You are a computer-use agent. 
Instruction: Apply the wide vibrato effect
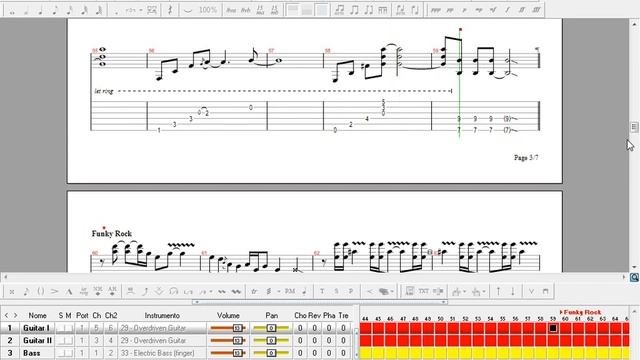(236, 291)
